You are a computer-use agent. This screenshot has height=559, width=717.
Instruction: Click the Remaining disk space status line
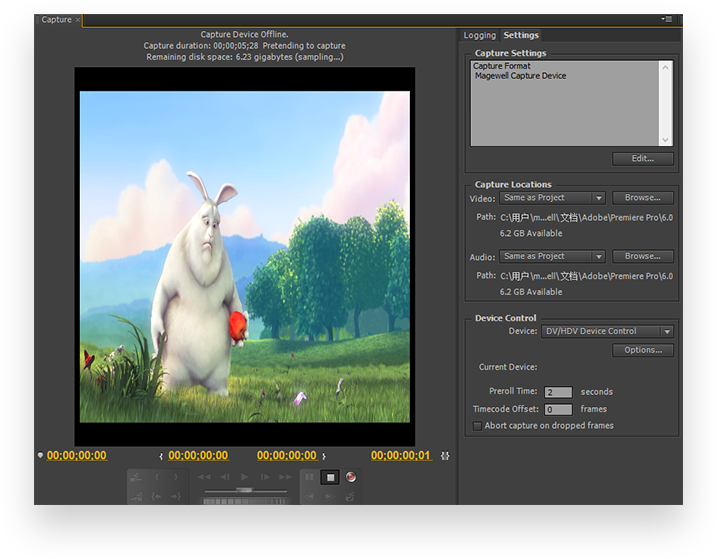click(245, 57)
